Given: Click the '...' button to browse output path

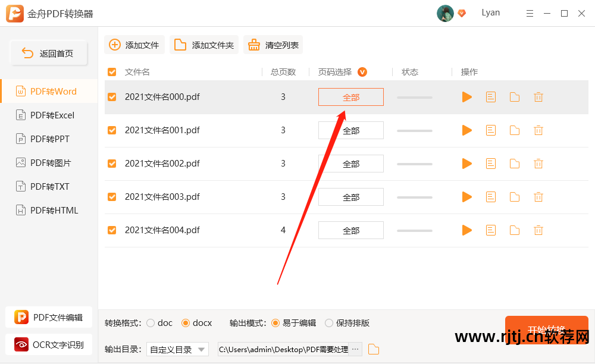Looking at the screenshot, I should pyautogui.click(x=355, y=349).
